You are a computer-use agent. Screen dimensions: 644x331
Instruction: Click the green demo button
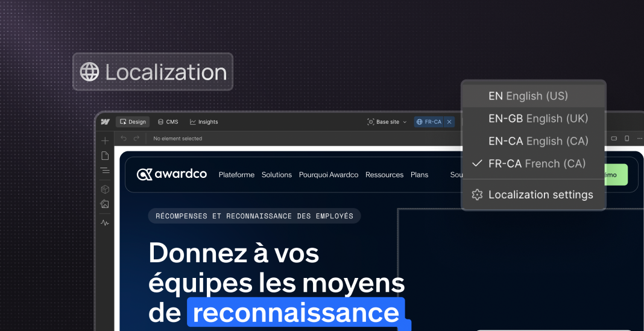click(x=616, y=174)
